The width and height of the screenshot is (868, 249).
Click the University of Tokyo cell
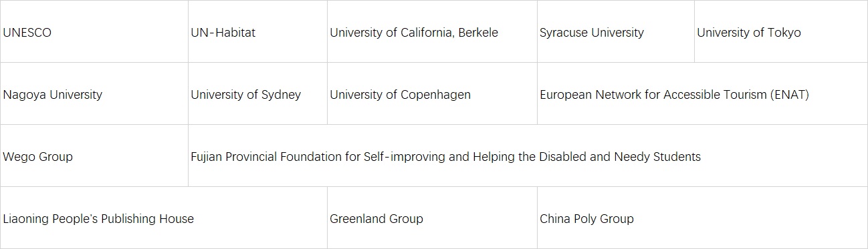[x=781, y=32]
